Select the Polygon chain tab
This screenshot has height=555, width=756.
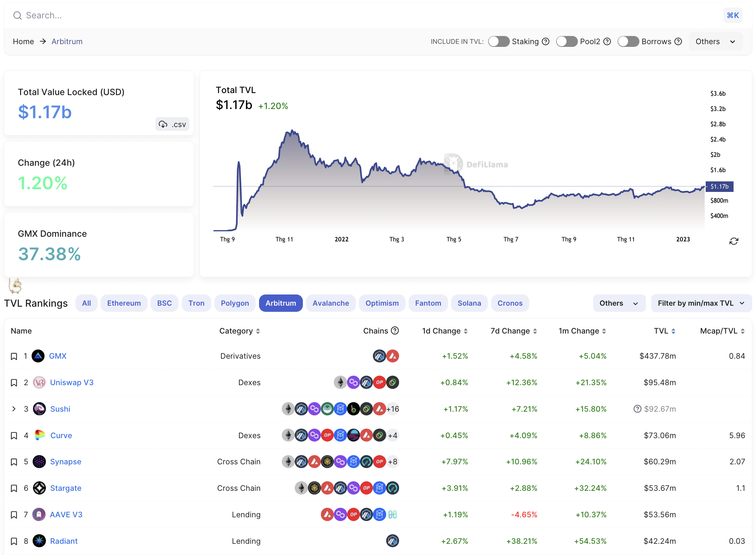tap(235, 303)
